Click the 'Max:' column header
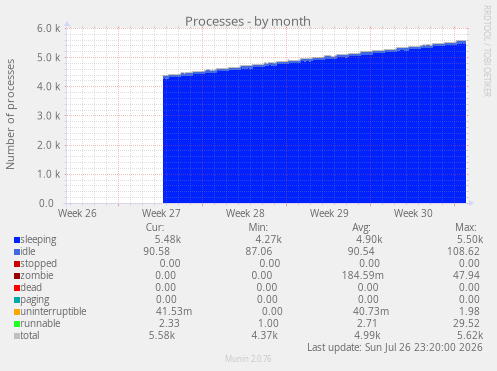Screen dimensions: 497x371 466,228
